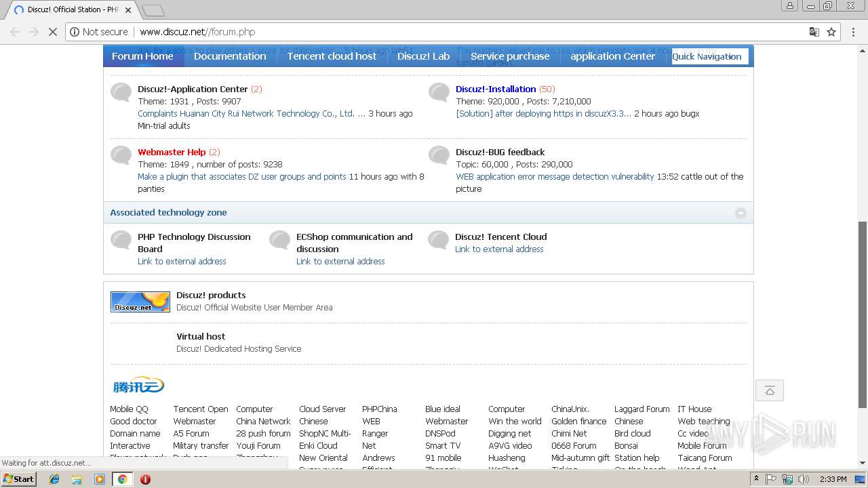
Task: Open new tab button
Action: (153, 10)
